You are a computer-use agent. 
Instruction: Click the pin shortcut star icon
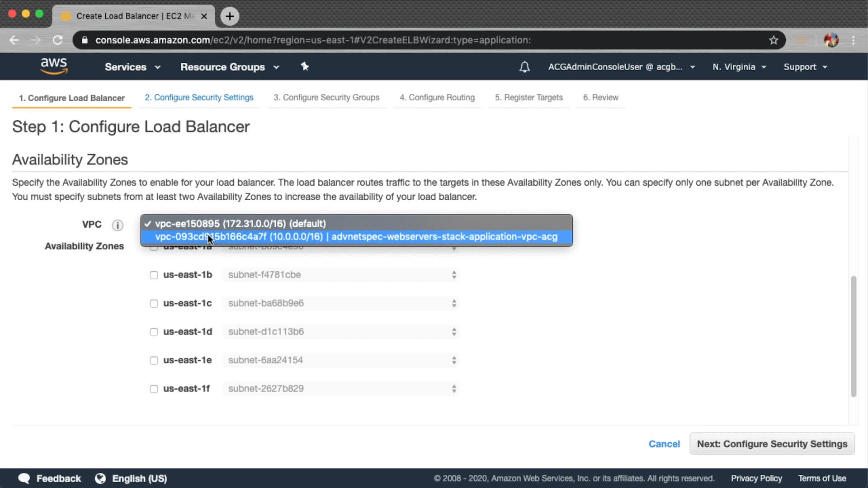pyautogui.click(x=305, y=66)
